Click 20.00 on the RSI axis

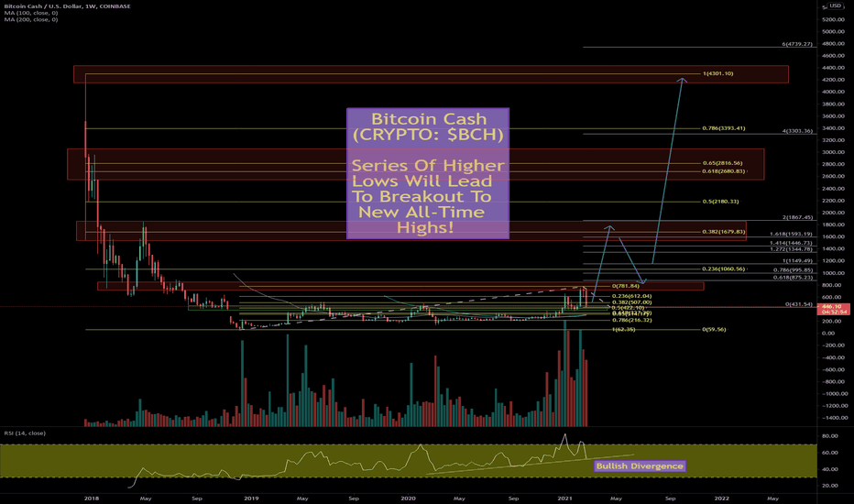point(829,486)
